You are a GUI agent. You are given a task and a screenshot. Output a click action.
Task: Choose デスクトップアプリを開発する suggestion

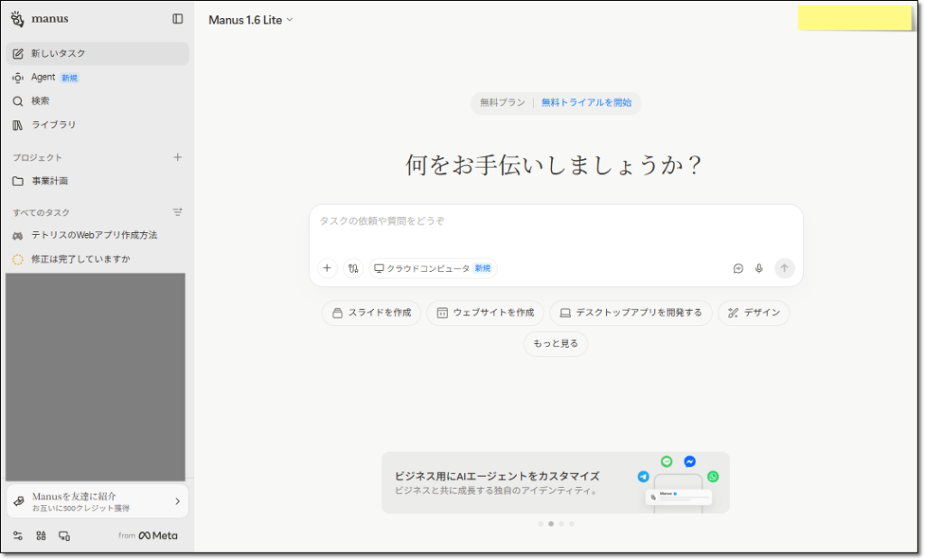coord(631,313)
